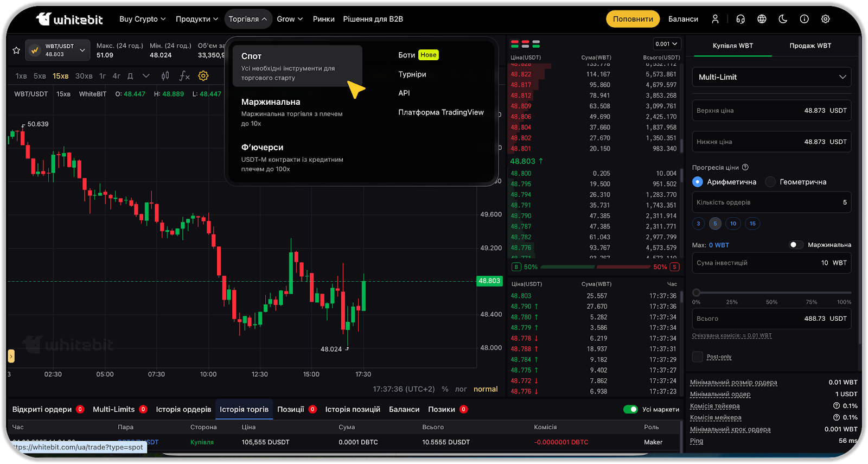Expand the Multi-Limit order type dropdown

[771, 77]
